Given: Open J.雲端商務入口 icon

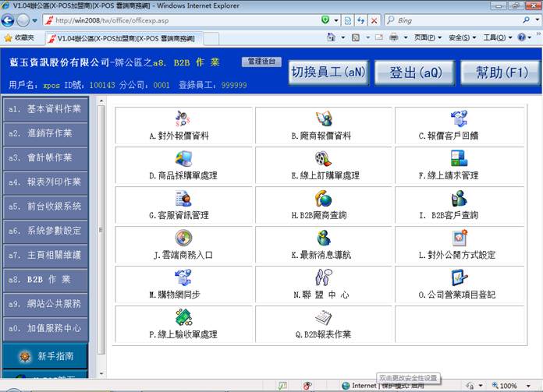Looking at the screenshot, I should point(183,238).
